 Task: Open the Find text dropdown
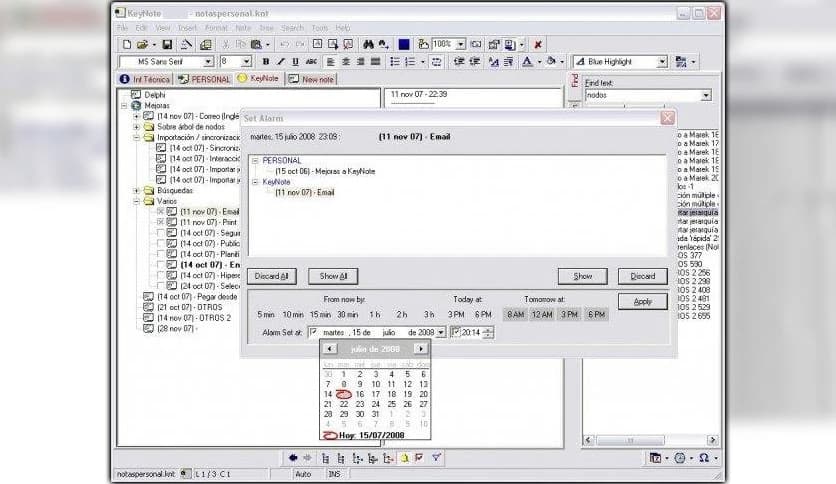[706, 95]
